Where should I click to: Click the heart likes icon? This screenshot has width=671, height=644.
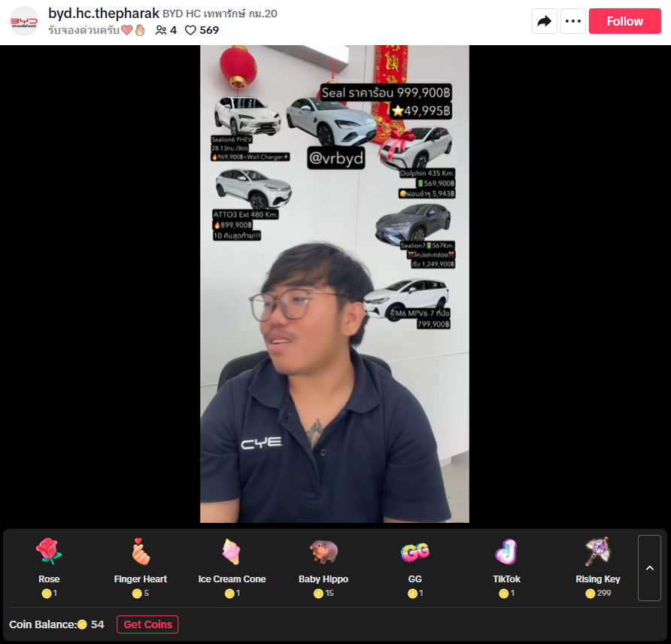[190, 30]
